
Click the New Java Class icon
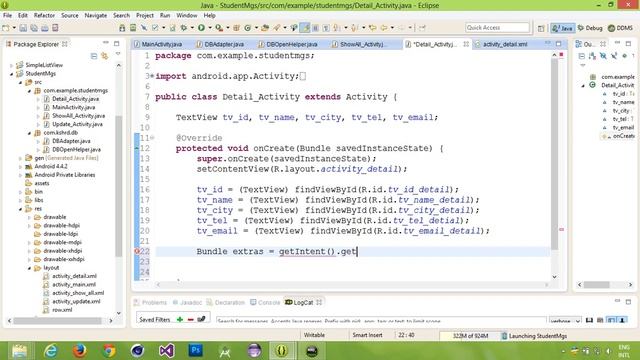click(247, 28)
